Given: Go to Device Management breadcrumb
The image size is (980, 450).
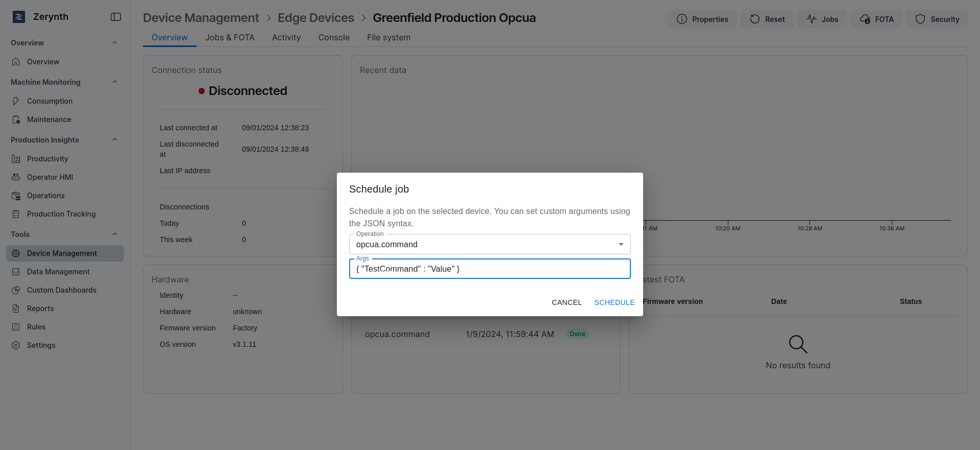Looking at the screenshot, I should tap(201, 18).
